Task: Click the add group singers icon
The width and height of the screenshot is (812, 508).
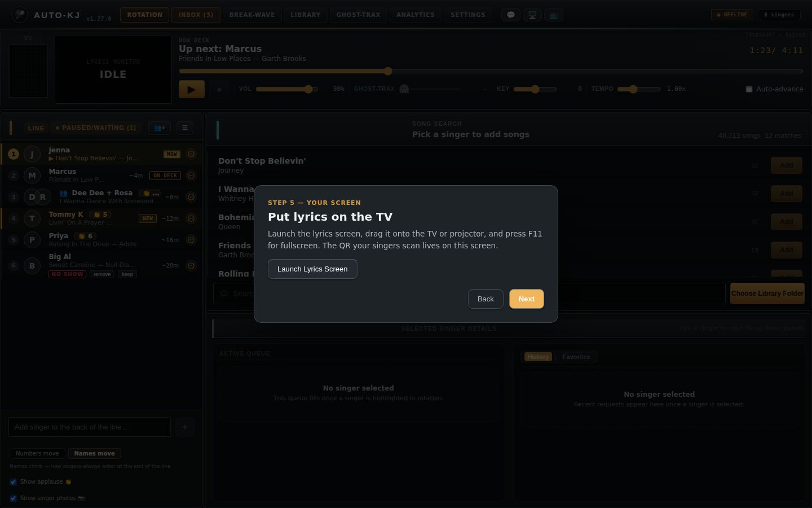Action: click(160, 128)
